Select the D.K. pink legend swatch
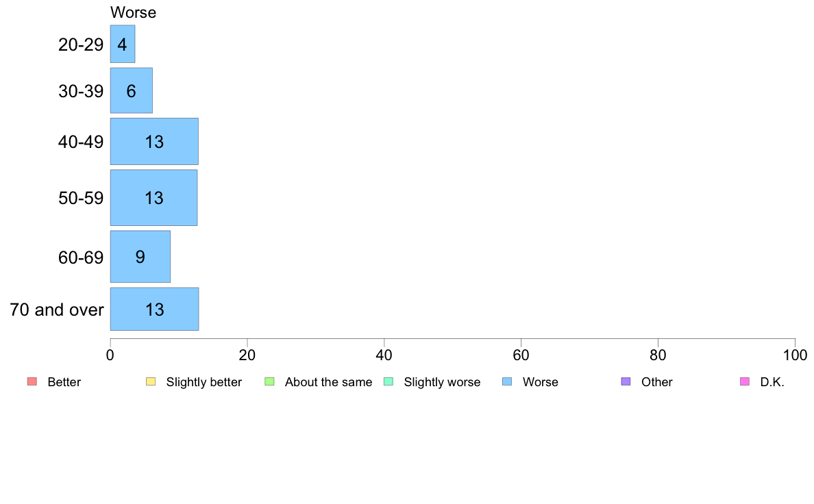 pos(744,381)
